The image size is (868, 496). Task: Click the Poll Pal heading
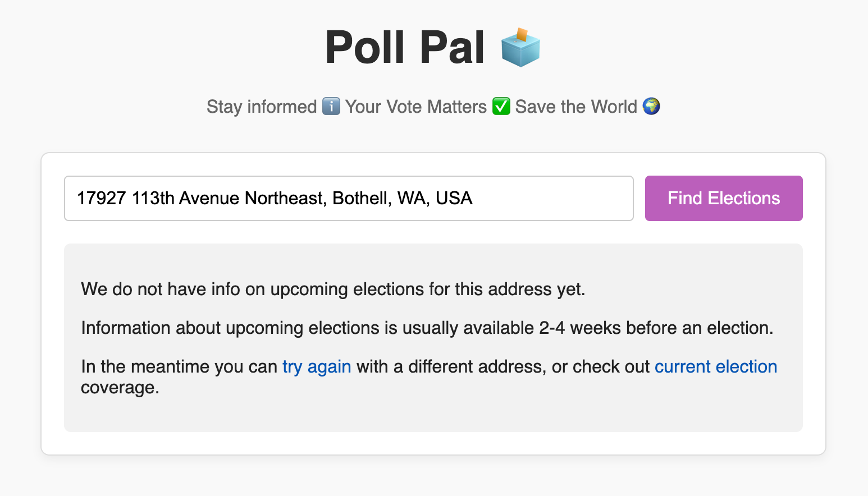tap(404, 48)
